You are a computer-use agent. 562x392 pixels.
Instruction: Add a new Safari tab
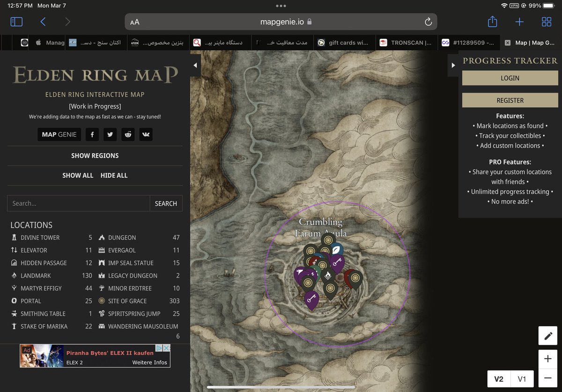[x=519, y=22]
